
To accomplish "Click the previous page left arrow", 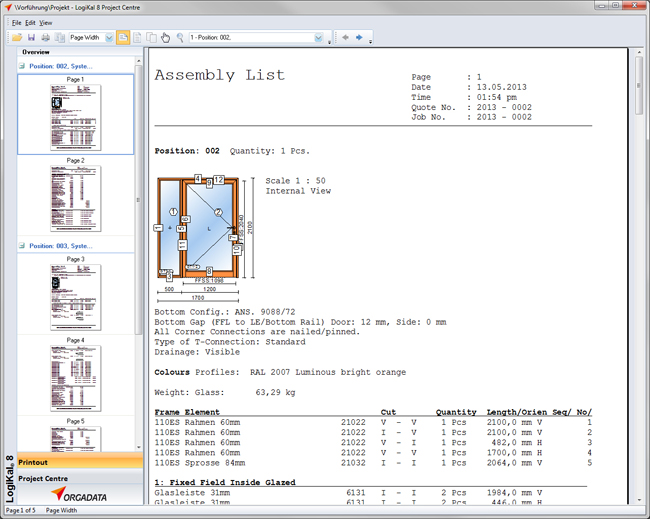I will pyautogui.click(x=345, y=38).
